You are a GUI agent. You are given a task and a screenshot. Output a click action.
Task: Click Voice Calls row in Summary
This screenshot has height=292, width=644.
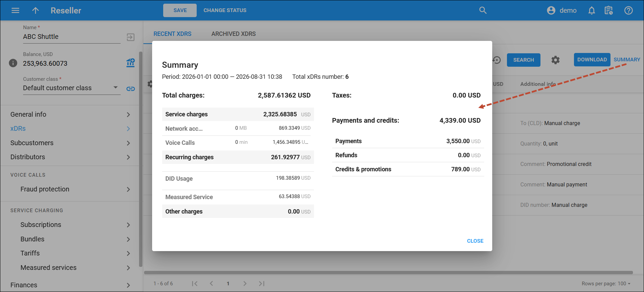pos(238,142)
